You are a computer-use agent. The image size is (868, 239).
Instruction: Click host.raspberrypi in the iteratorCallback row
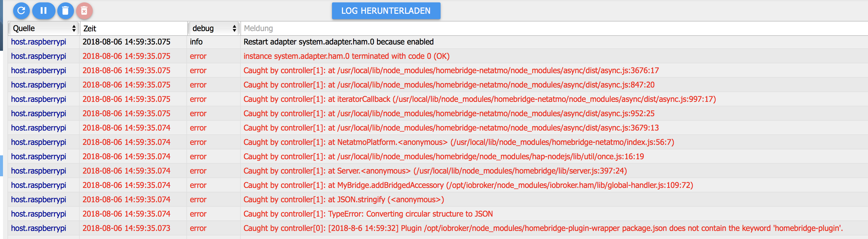click(38, 99)
